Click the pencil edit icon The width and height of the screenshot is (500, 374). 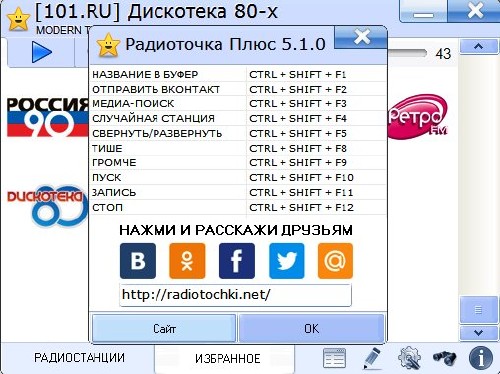click(x=372, y=358)
